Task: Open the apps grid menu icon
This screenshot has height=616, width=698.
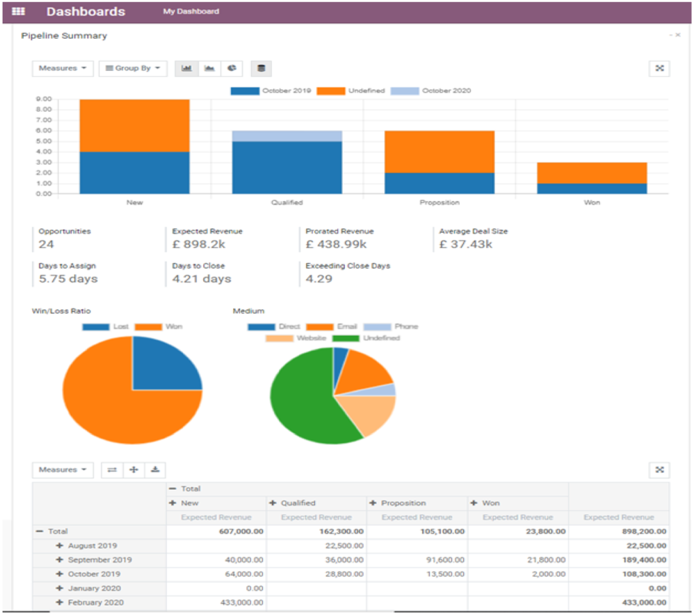Action: point(19,12)
